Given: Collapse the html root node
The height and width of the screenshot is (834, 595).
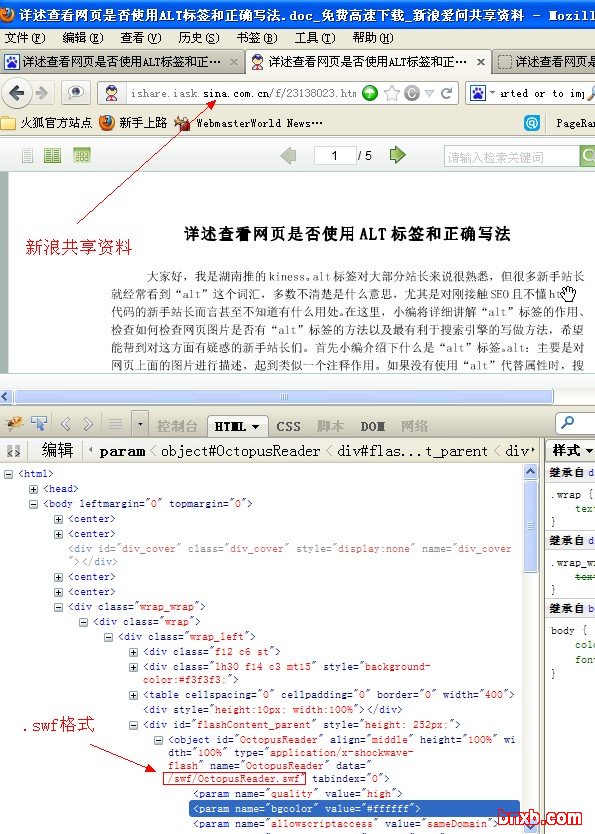Looking at the screenshot, I should click(x=9, y=474).
